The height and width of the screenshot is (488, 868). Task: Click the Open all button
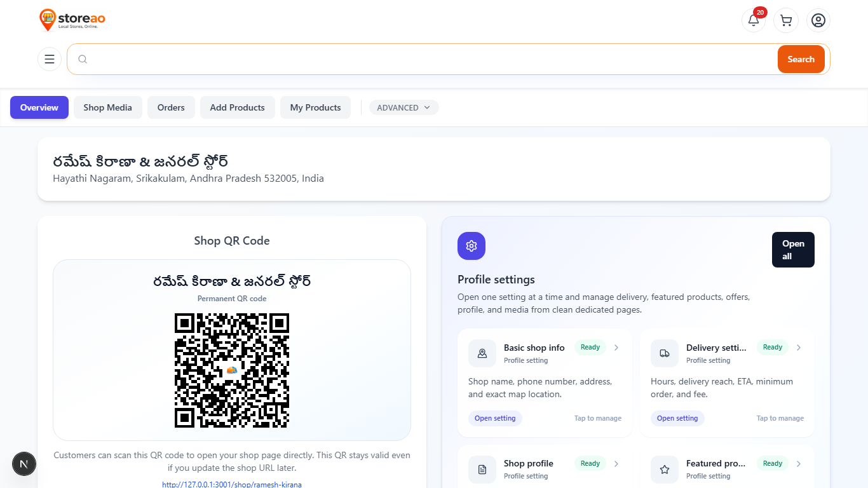point(793,250)
